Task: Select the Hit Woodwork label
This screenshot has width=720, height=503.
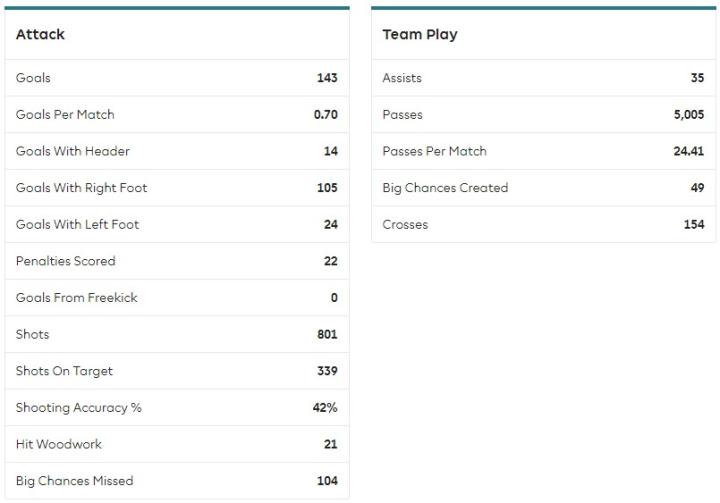Action: pyautogui.click(x=59, y=444)
